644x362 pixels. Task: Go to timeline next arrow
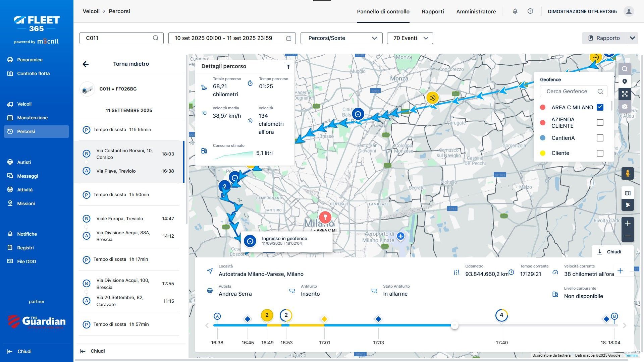point(625,325)
